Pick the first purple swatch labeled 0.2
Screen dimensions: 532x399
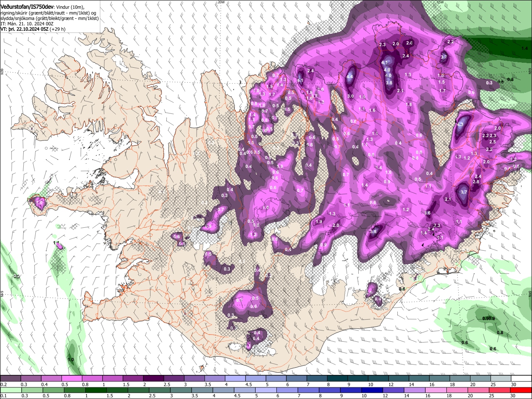click(10, 378)
